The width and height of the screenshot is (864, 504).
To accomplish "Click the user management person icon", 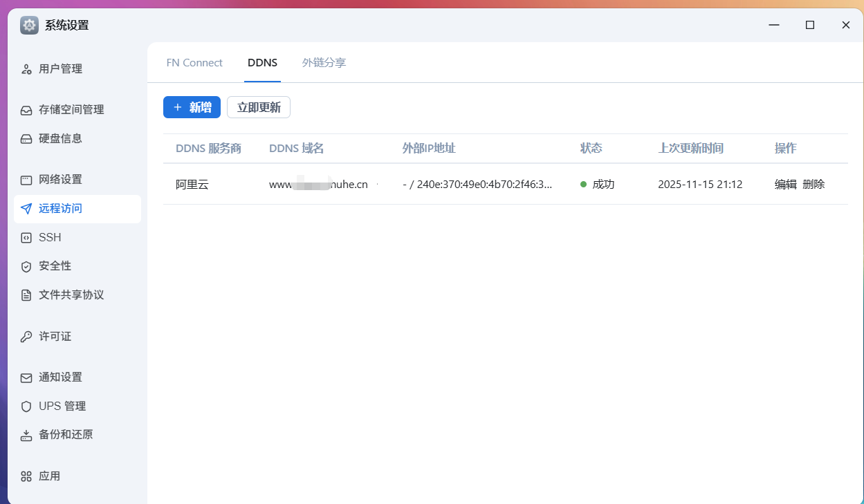I will [26, 69].
